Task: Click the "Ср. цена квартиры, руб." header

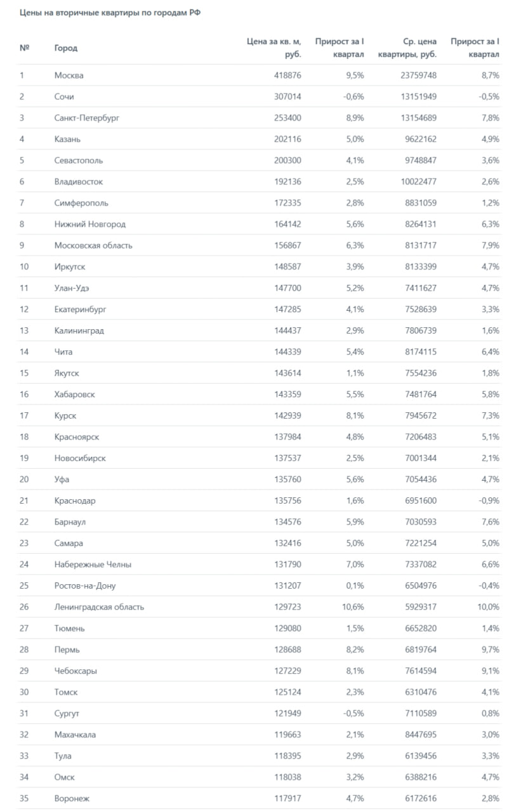Action: click(x=407, y=48)
